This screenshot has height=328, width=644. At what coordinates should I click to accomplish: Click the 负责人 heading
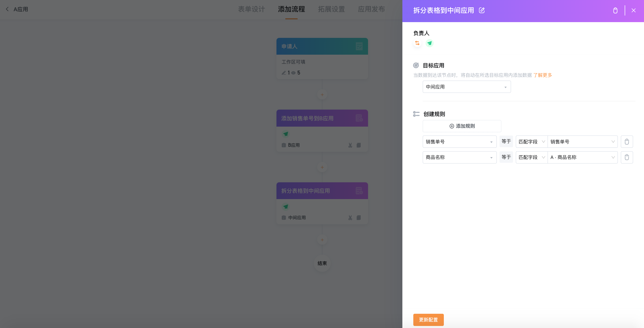coord(421,33)
